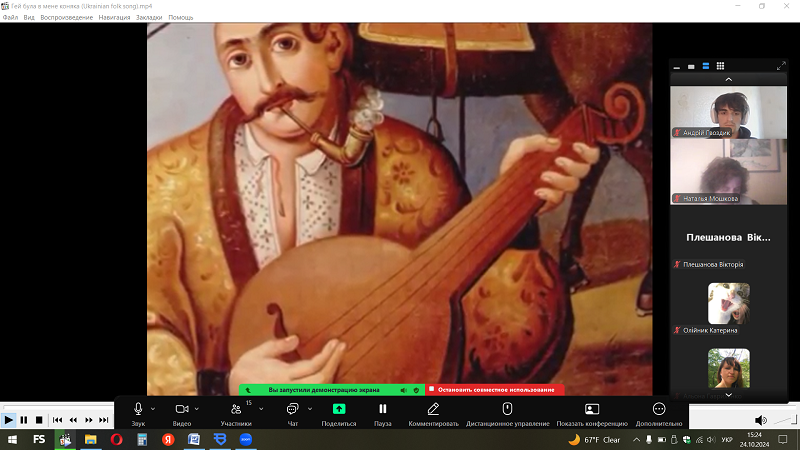800x450 pixels.
Task: Fast-forward the video in player
Action: click(x=88, y=420)
